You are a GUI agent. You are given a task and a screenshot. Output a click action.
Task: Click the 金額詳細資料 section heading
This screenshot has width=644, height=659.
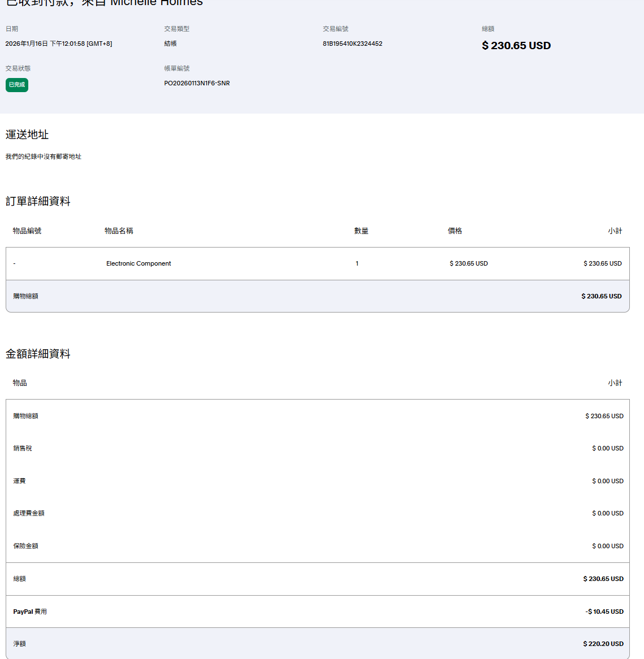tap(38, 354)
